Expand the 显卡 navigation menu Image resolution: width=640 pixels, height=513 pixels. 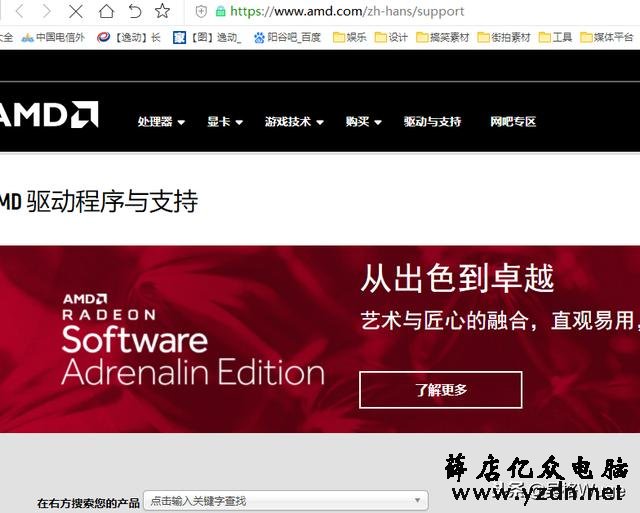(225, 122)
